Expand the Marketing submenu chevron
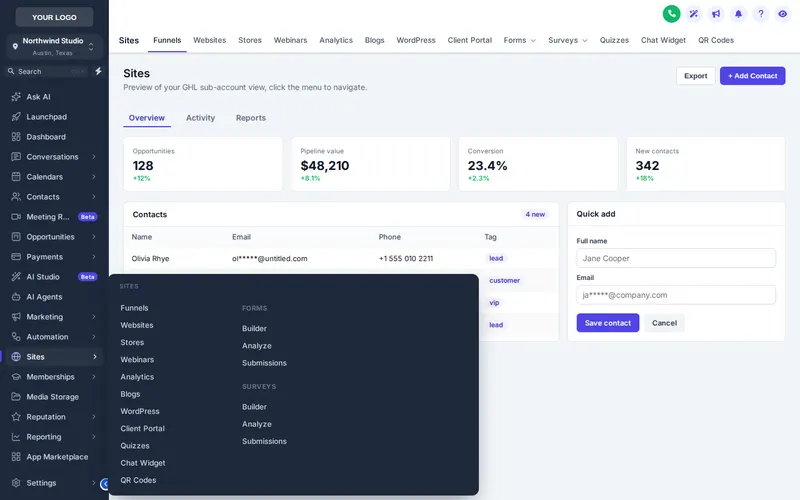The image size is (800, 500). click(x=94, y=317)
